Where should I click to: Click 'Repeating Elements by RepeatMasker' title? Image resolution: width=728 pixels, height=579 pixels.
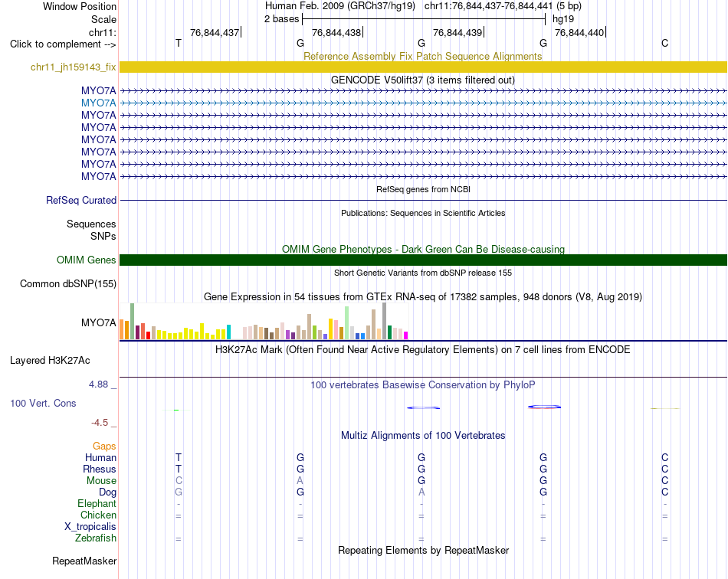click(423, 550)
